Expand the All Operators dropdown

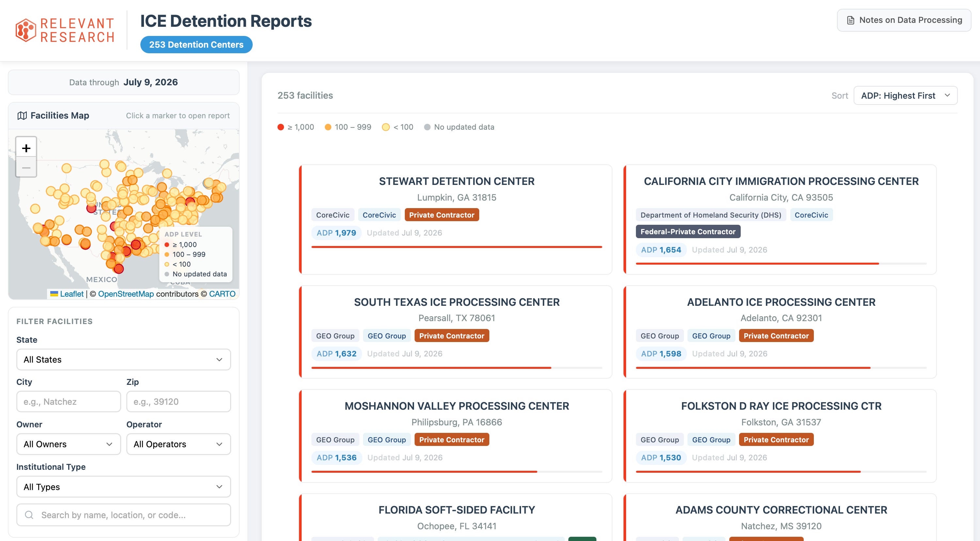pos(179,444)
